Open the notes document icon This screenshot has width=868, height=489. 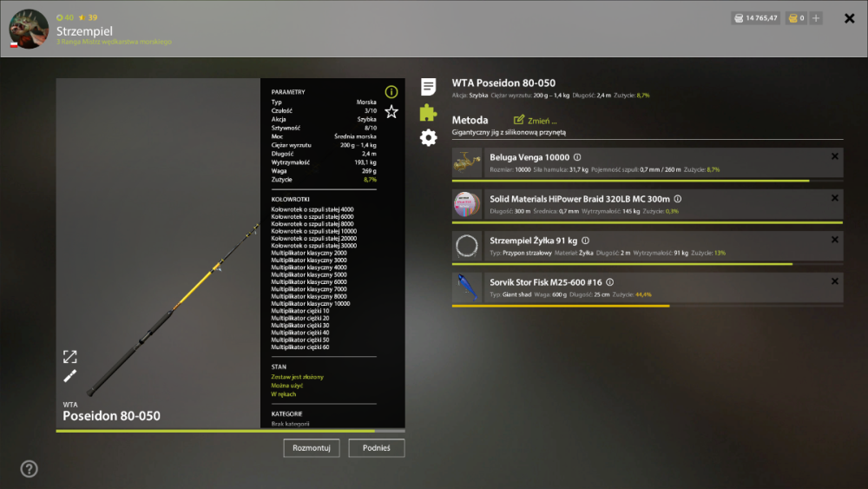click(428, 86)
